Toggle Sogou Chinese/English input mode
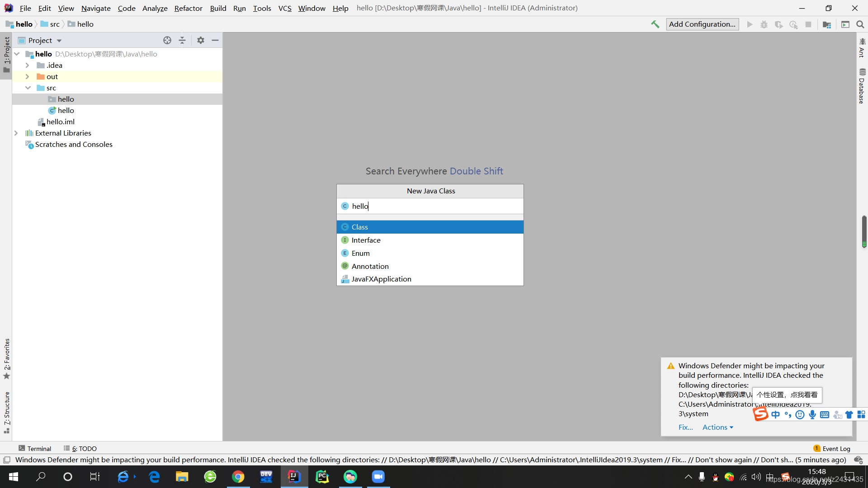 point(776,415)
